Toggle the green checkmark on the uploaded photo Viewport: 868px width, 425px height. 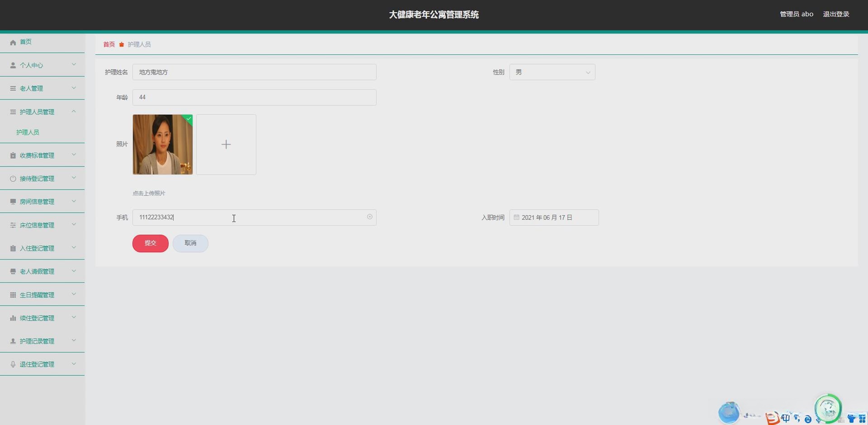tap(188, 119)
